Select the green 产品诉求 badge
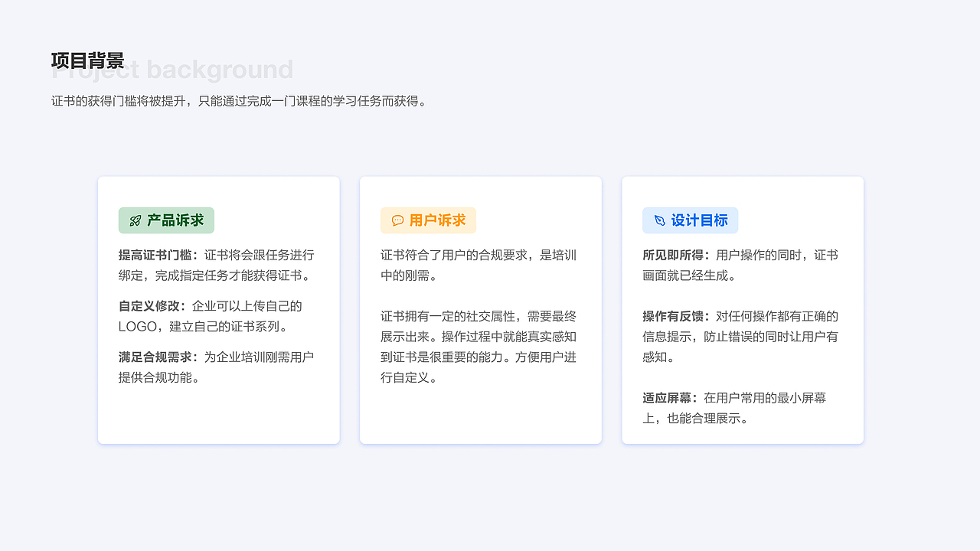Screen dimensions: 980x551 point(166,220)
